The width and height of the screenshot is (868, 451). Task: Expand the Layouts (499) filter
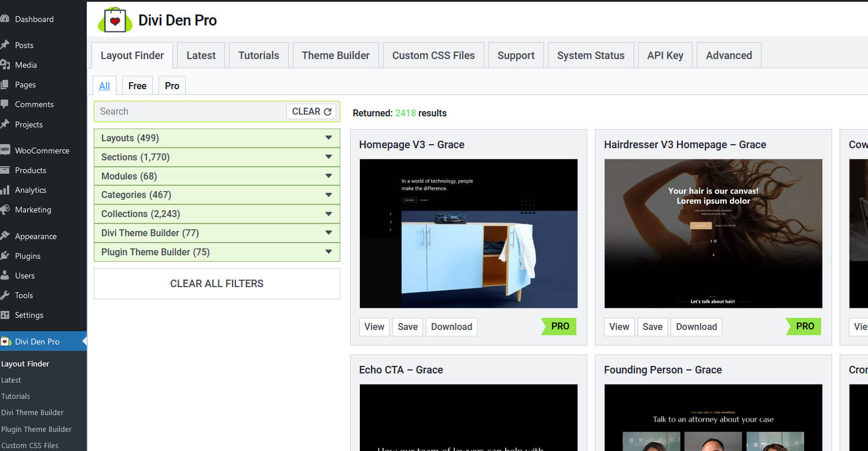(216, 138)
